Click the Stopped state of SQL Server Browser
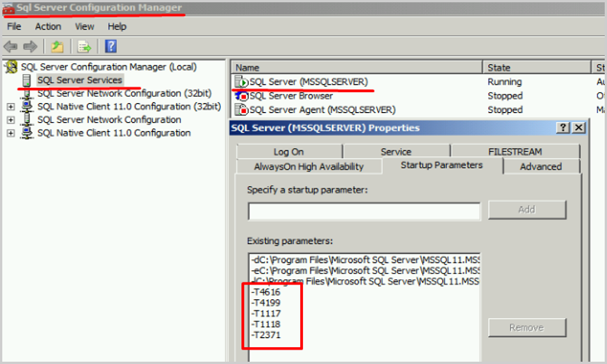Viewport: 607px width, 364px height. (505, 95)
